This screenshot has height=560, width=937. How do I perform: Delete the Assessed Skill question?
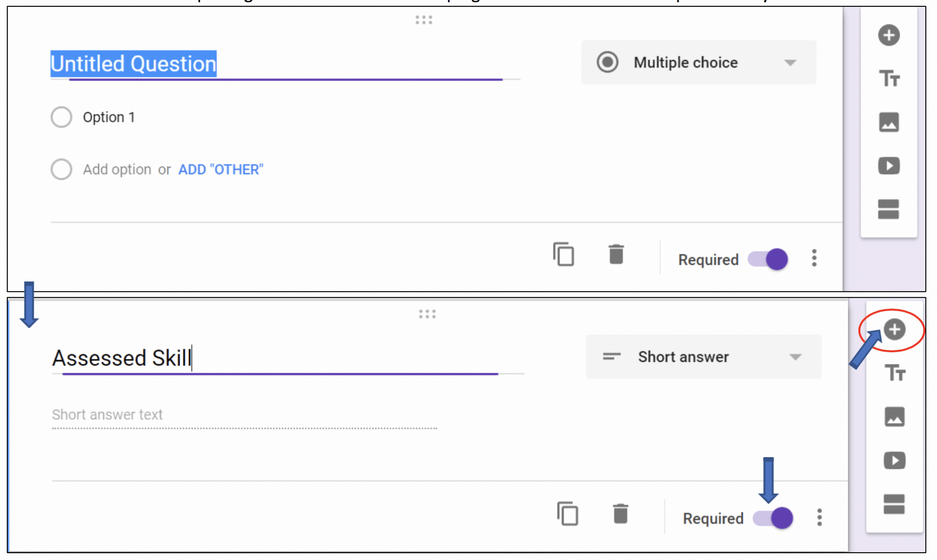coord(620,514)
